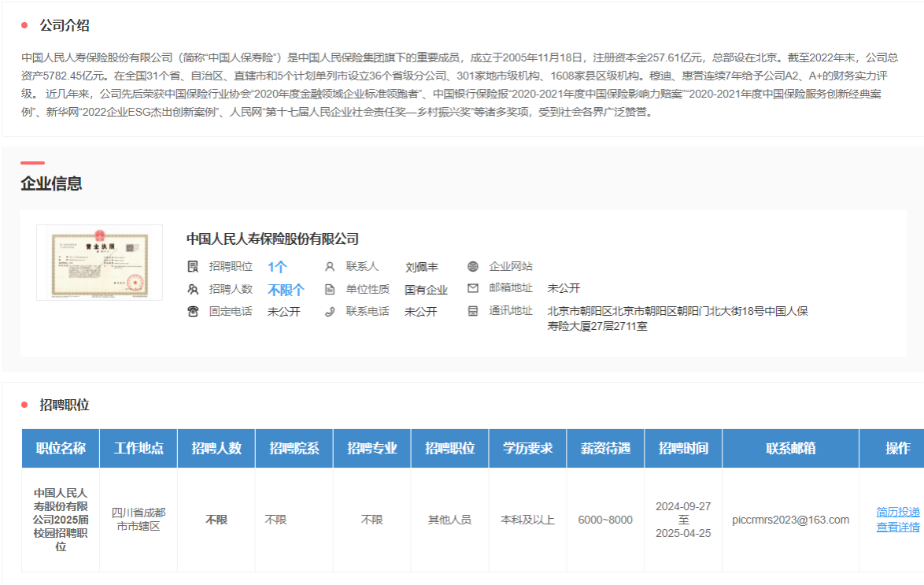Viewport: 924px width, 585px height.
Task: Click the 固定电话 telephone icon
Action: [x=193, y=311]
